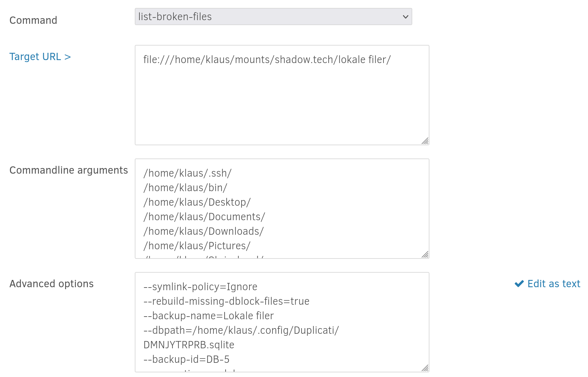Select the blue checkmark near the right edge

pos(519,284)
